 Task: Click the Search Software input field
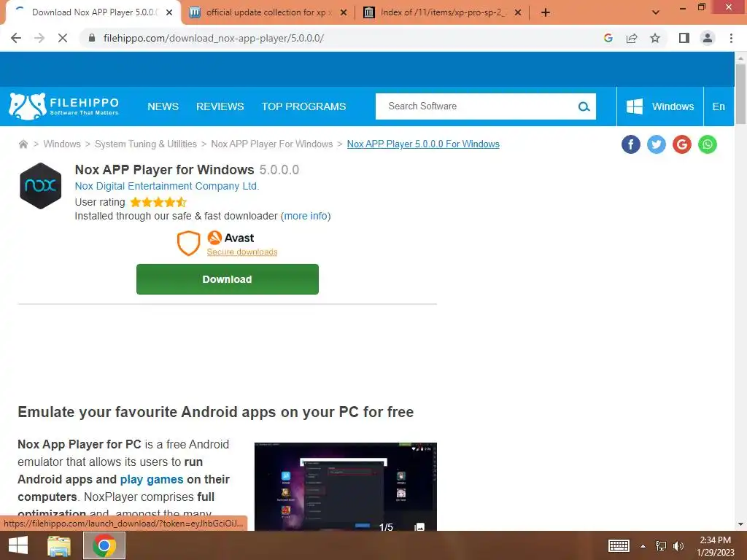coord(476,106)
